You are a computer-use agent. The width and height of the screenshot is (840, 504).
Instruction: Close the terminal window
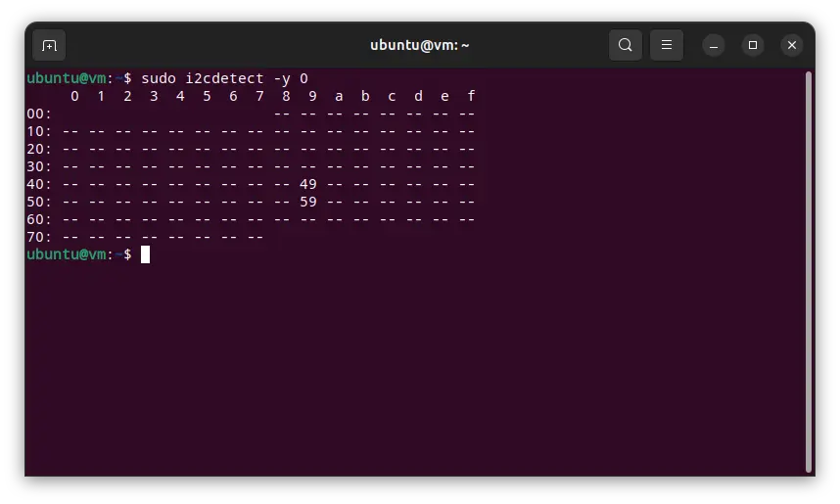click(x=792, y=45)
